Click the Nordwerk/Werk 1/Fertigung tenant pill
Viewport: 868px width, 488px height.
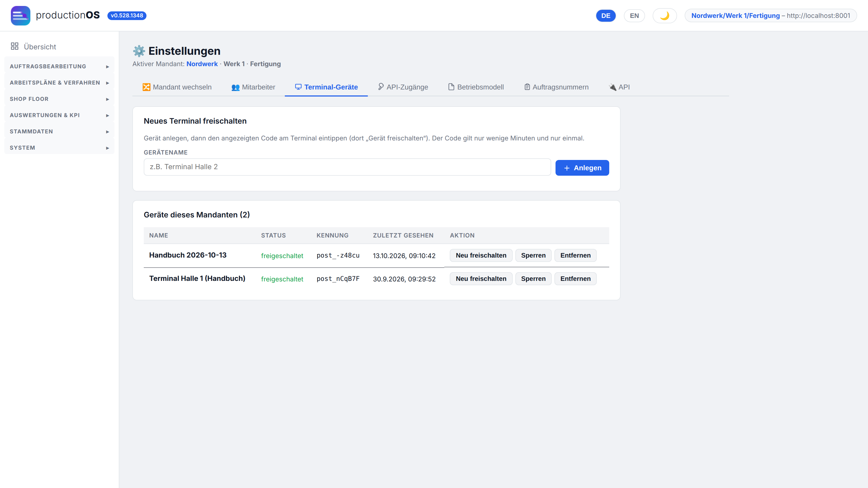pos(771,15)
